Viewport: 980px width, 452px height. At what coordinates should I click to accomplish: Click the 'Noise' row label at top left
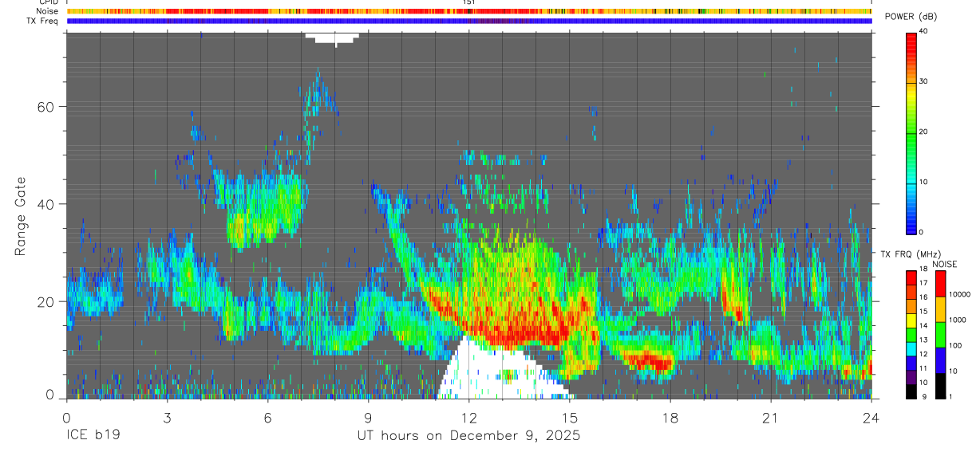(47, 11)
